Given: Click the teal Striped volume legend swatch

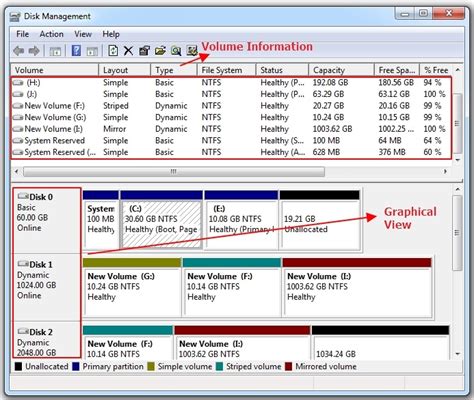Looking at the screenshot, I should pos(219,367).
